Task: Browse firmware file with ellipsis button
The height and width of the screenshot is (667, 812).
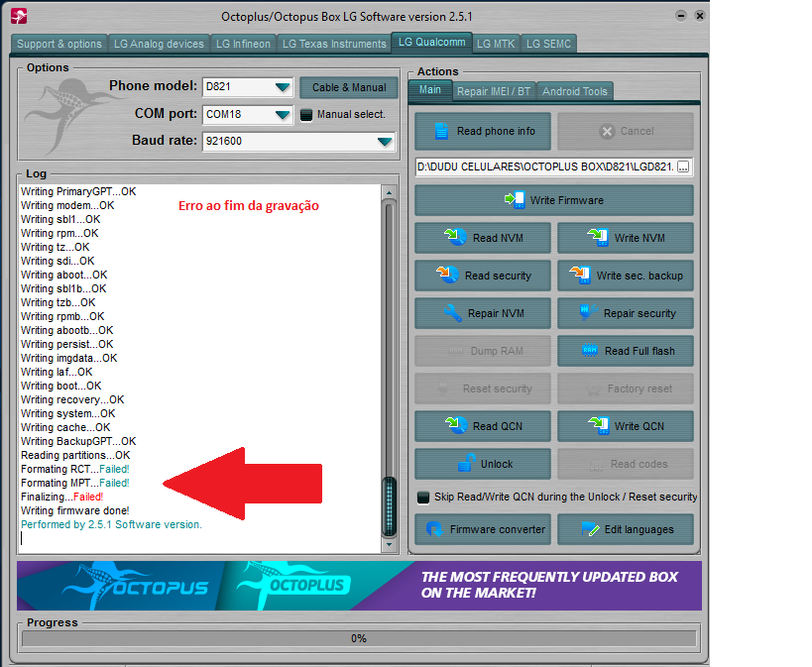Action: pos(683,167)
